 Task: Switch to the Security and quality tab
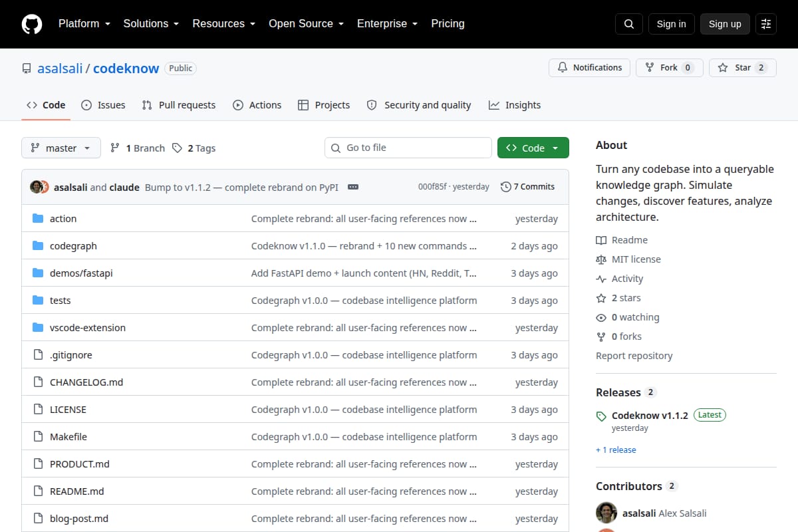click(x=419, y=105)
